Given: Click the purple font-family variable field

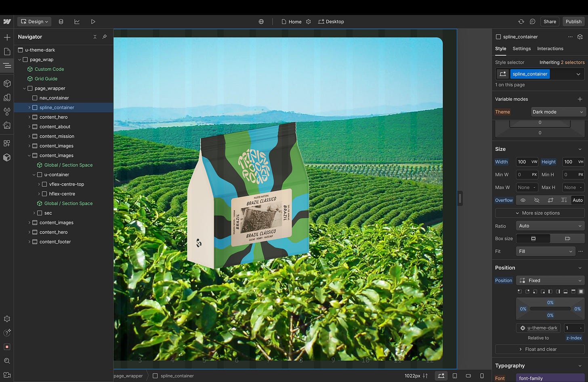Looking at the screenshot, I should [x=550, y=378].
